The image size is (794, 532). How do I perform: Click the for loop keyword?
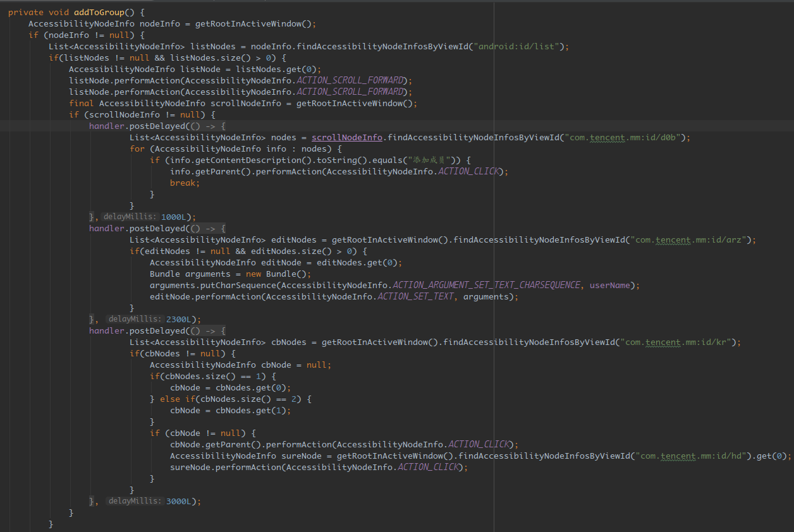click(x=137, y=148)
